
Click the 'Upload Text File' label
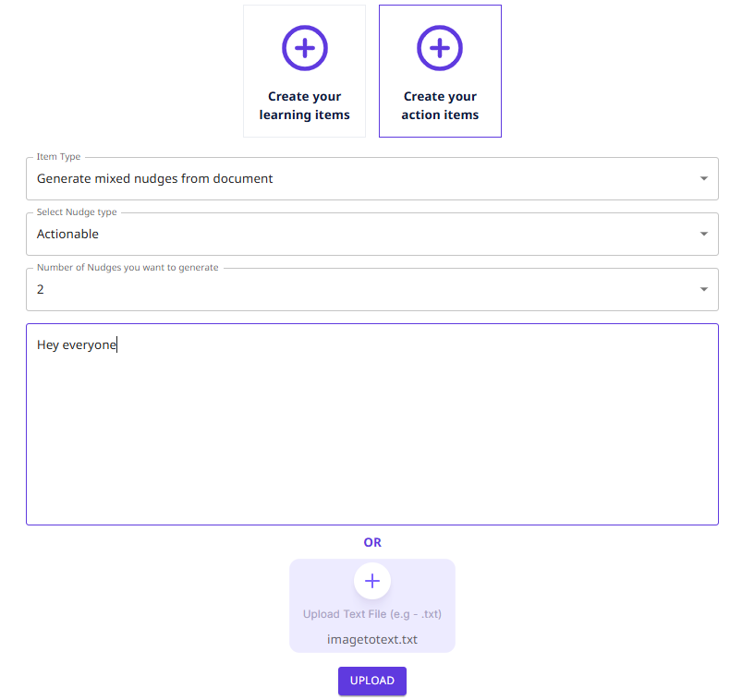coord(371,614)
